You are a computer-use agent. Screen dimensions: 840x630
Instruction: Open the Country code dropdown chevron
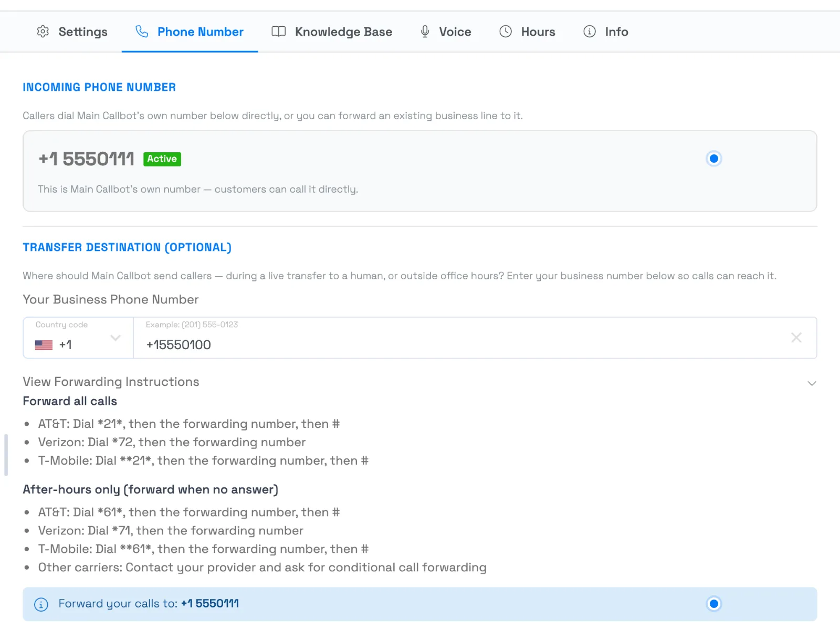(115, 338)
